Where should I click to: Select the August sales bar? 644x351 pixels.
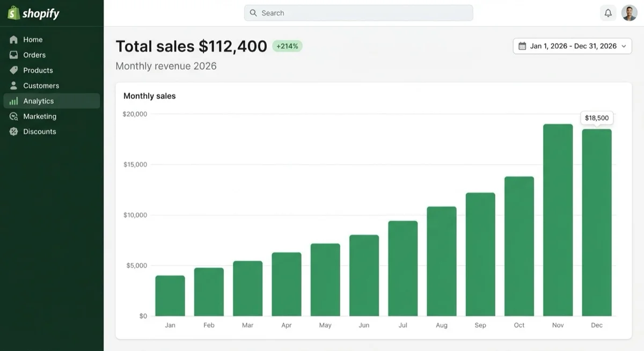[442, 261]
